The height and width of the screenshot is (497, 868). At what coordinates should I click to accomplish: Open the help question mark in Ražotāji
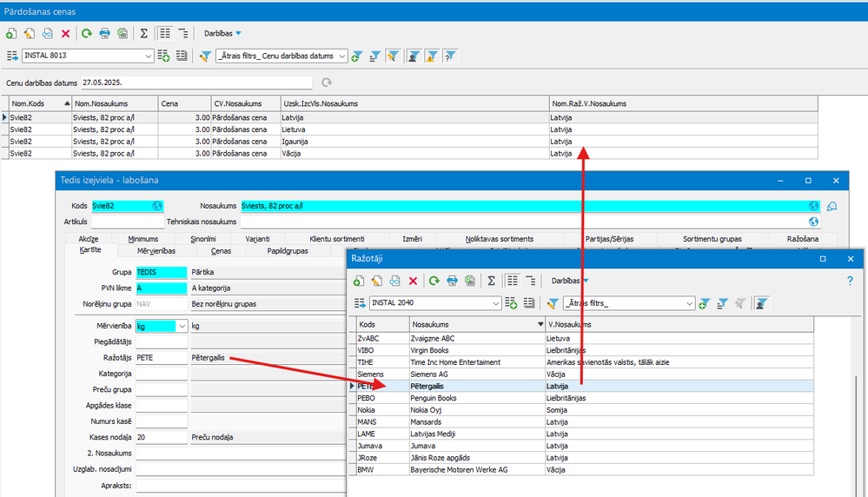850,282
